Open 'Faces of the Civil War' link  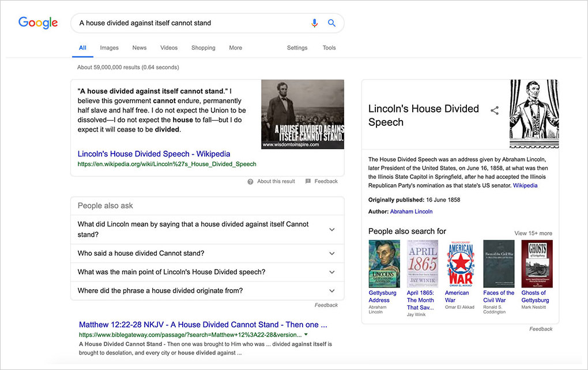click(x=499, y=296)
